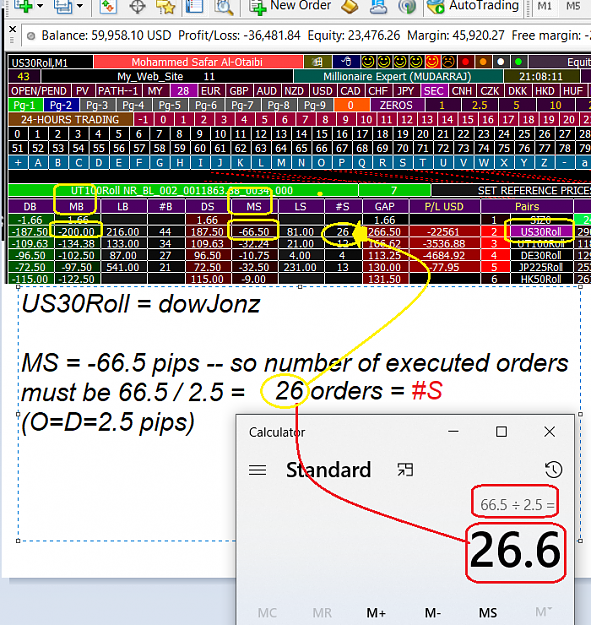591x625 pixels.
Task: Select the EUR currency filter
Action: click(211, 90)
